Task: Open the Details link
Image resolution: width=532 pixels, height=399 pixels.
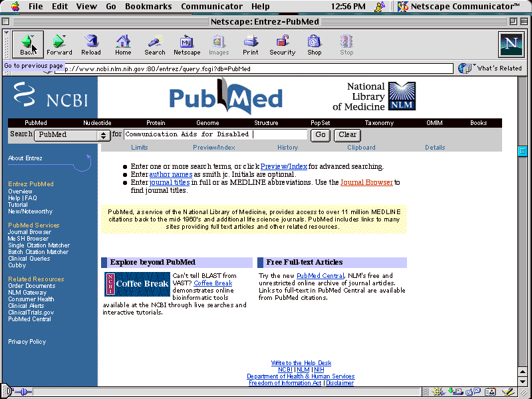Action: [x=435, y=147]
